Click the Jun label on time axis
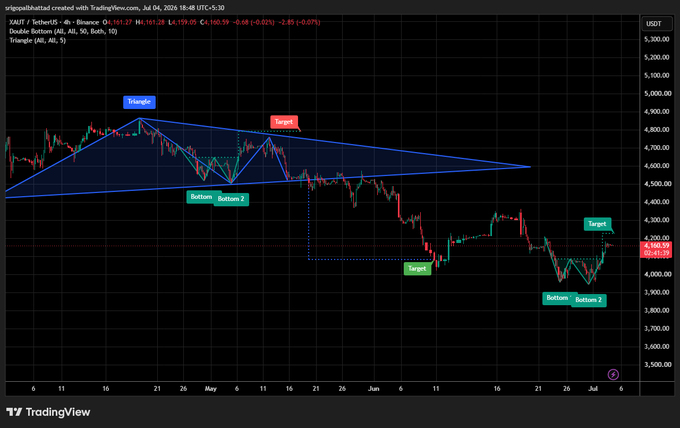Image resolution: width=680 pixels, height=428 pixels. [373, 389]
